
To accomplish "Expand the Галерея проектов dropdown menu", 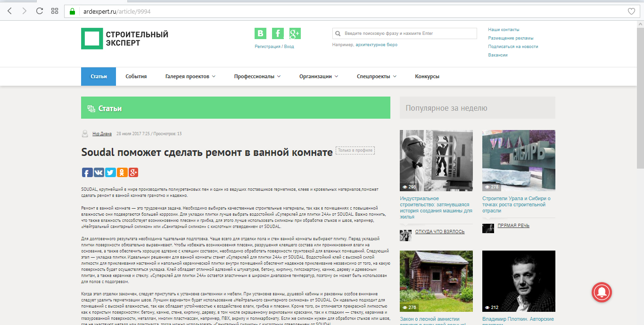I will 190,76.
